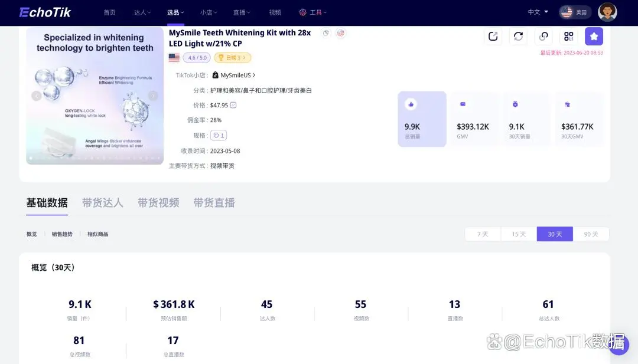The width and height of the screenshot is (638, 364).
Task: Click the 收录时间 date 2023-05-08
Action: (225, 150)
